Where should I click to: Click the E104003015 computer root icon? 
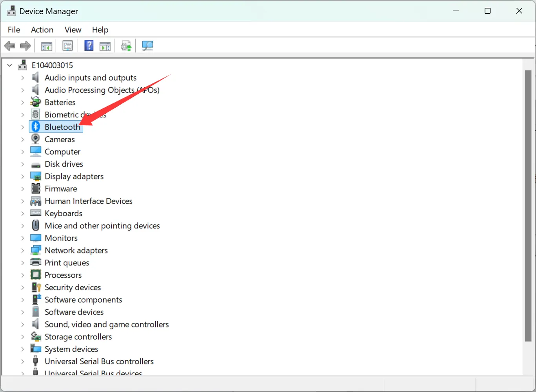23,65
